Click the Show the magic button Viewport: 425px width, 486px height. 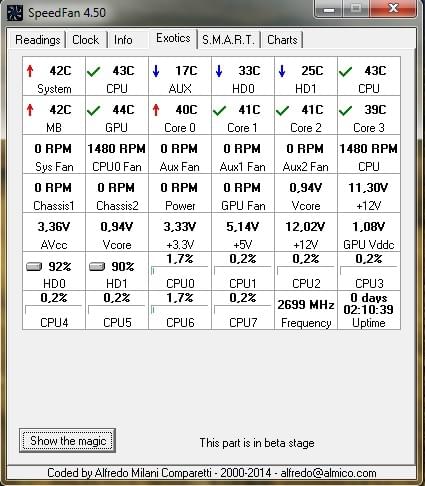(67, 441)
